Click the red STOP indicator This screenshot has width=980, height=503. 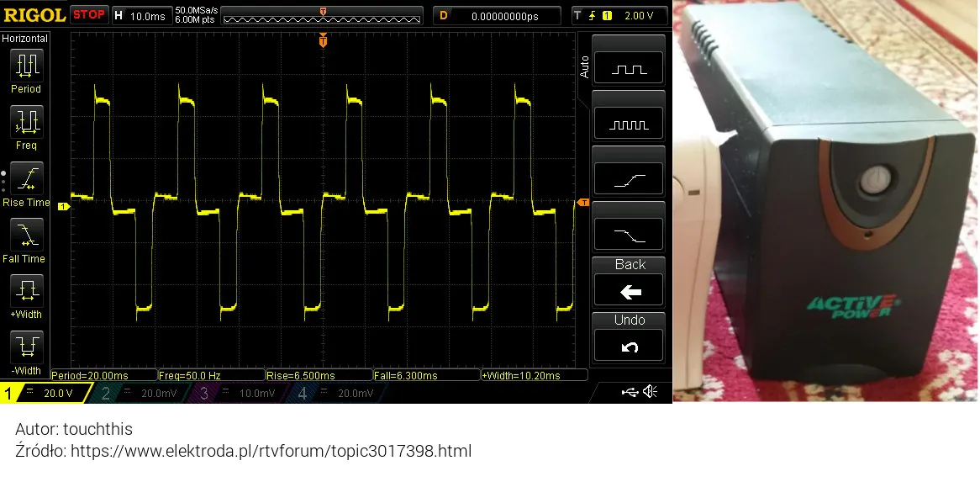tap(89, 15)
